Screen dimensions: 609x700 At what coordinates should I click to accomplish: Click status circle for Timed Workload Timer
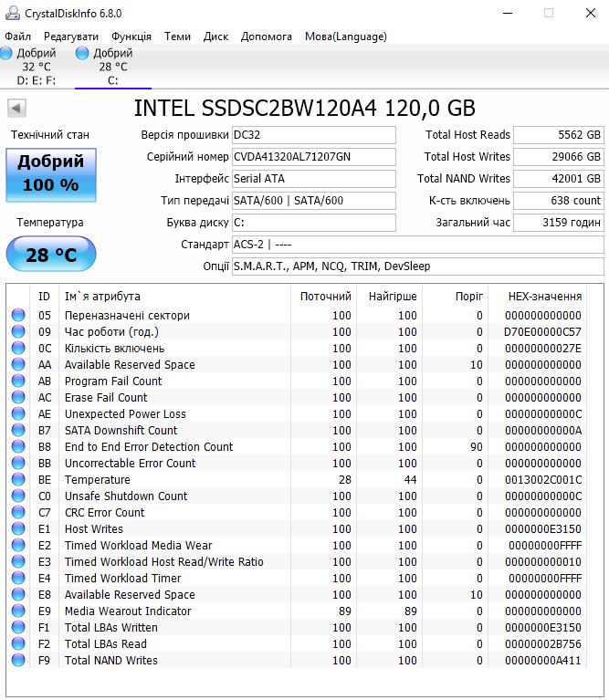pyautogui.click(x=18, y=578)
